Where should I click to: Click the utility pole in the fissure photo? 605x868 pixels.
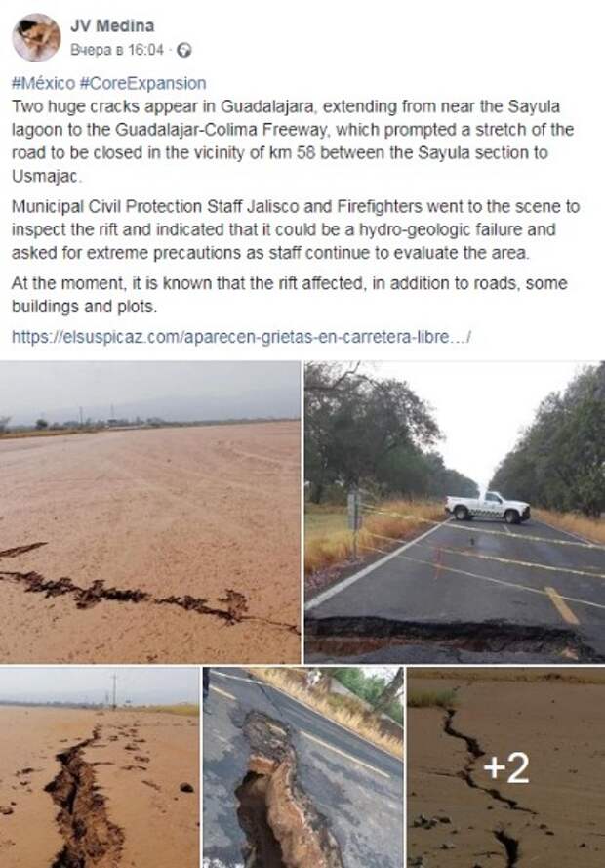[x=114, y=689]
